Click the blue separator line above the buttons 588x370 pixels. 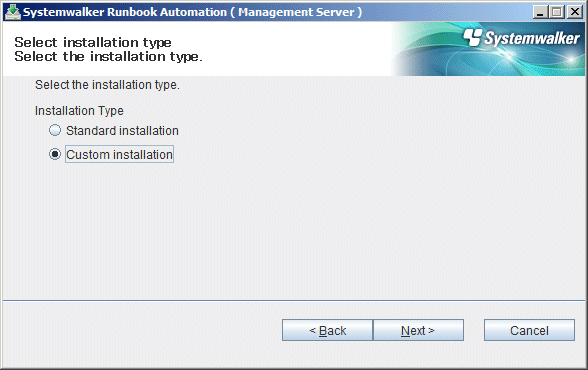294,300
